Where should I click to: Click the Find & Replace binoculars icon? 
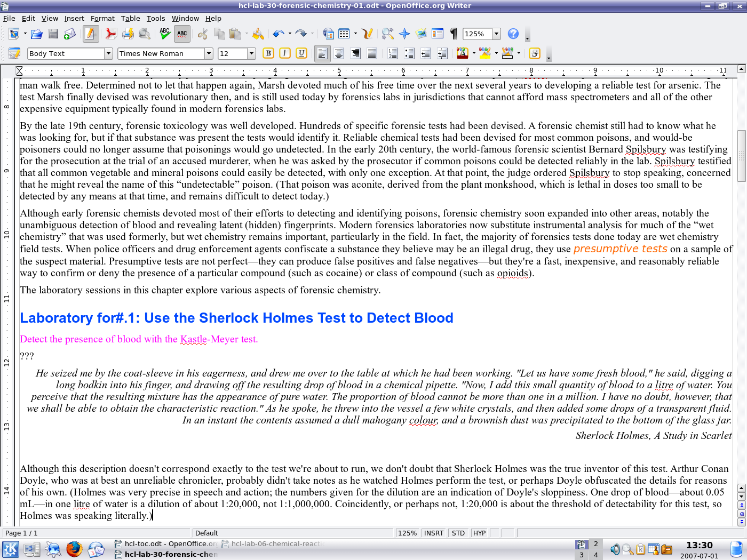pyautogui.click(x=388, y=34)
